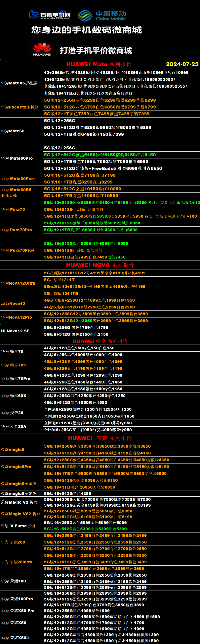Select the 荣耀magic6至臻版 model cell

pos(22,484)
